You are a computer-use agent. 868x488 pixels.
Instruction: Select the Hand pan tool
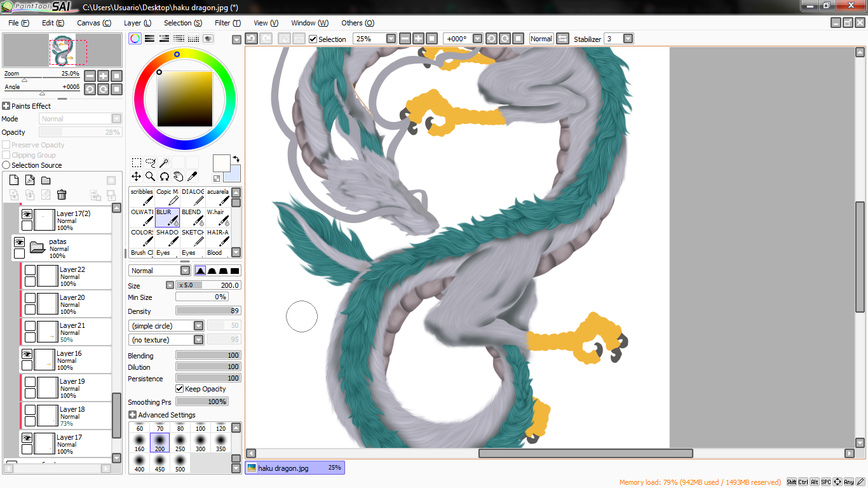[178, 176]
